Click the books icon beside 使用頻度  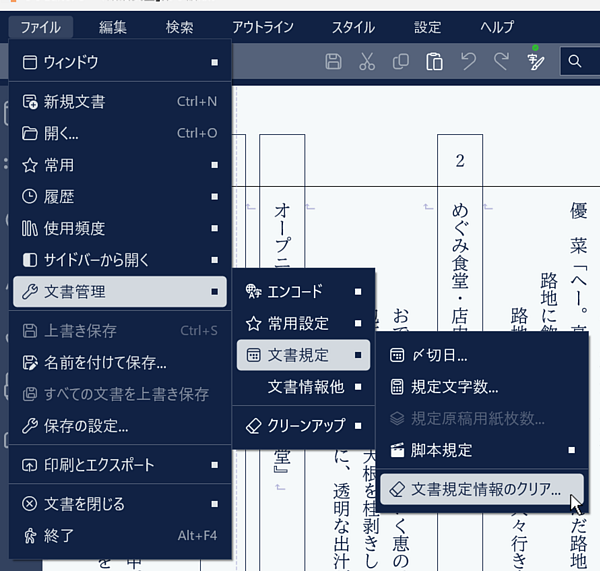point(30,228)
